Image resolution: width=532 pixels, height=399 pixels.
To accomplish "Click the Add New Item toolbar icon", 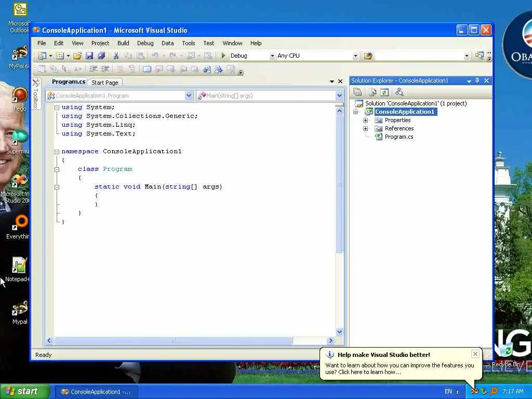I will [x=60, y=56].
